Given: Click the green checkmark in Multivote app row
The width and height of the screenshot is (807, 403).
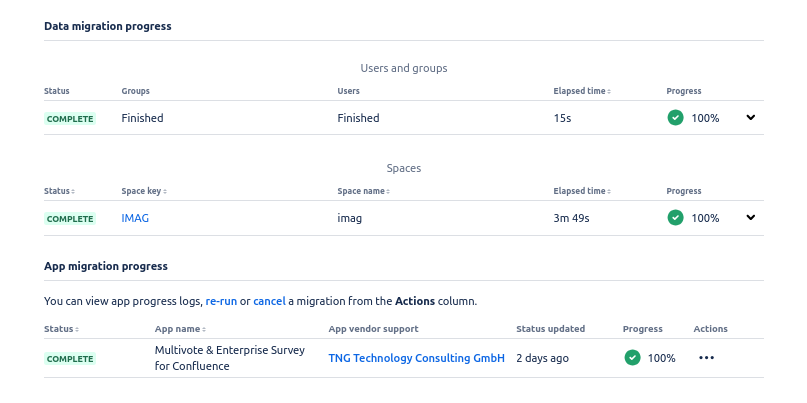Looking at the screenshot, I should tap(632, 358).
